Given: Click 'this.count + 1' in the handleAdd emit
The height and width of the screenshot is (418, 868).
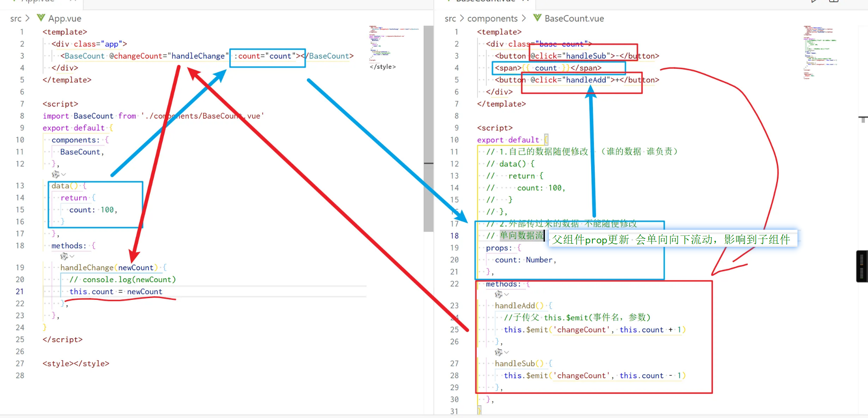Looking at the screenshot, I should point(650,330).
